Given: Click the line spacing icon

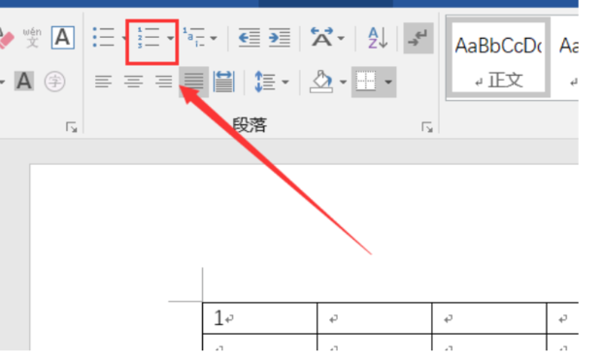Looking at the screenshot, I should tap(265, 82).
